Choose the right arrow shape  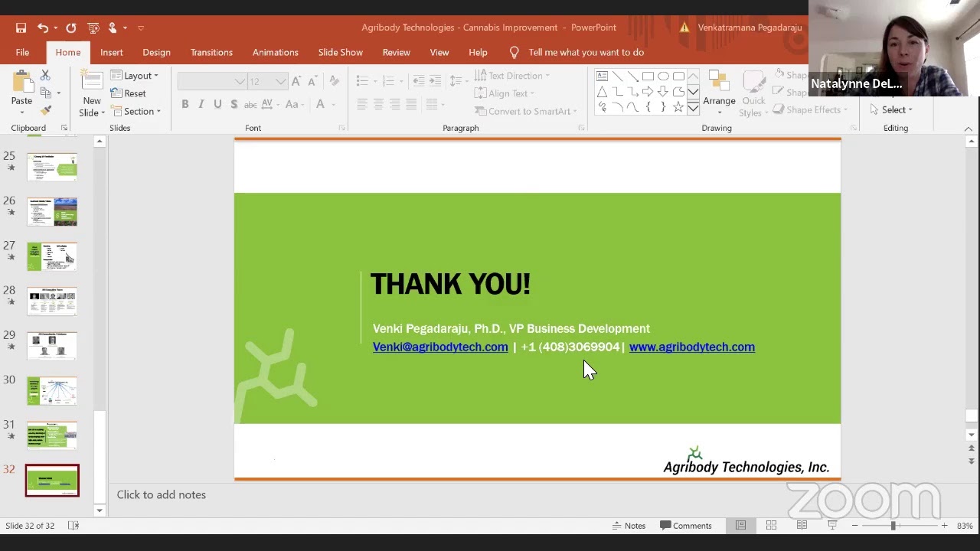[648, 92]
